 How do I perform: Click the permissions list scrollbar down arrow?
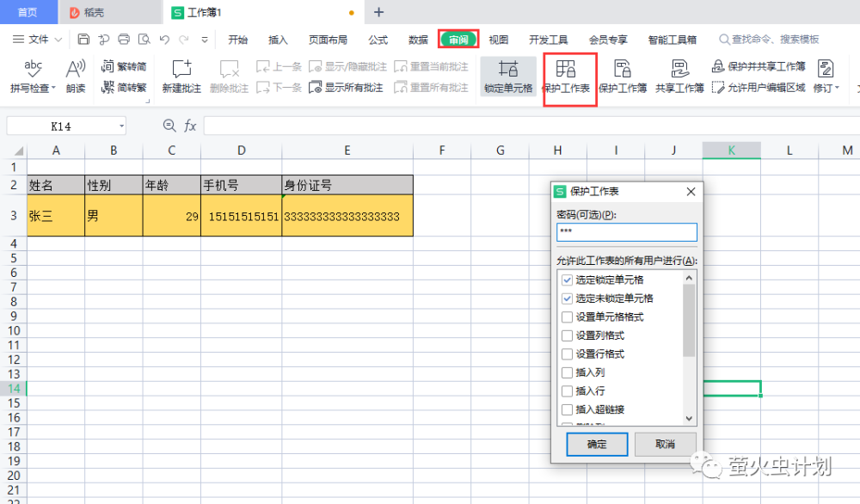pos(690,419)
